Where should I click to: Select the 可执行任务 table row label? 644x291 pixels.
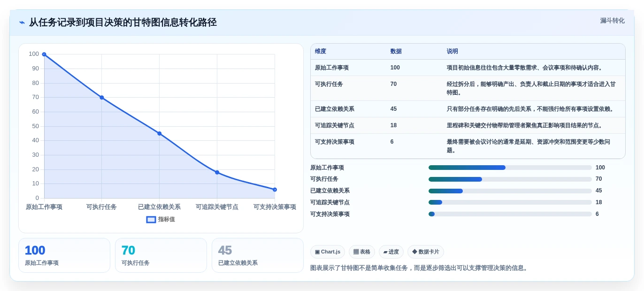(x=329, y=84)
